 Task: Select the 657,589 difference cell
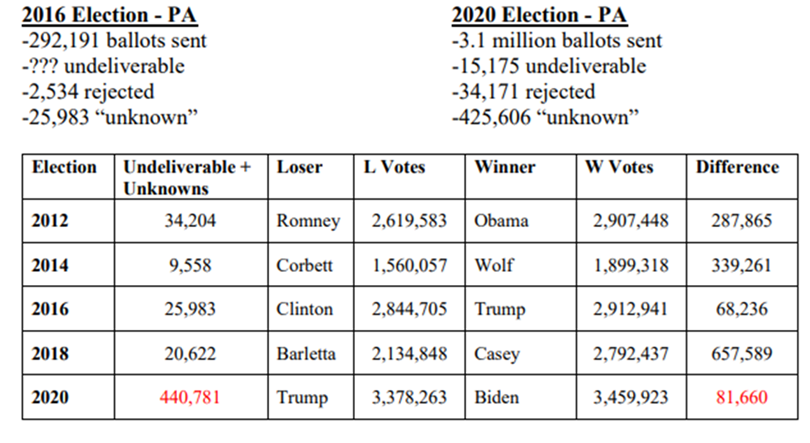[x=738, y=354]
